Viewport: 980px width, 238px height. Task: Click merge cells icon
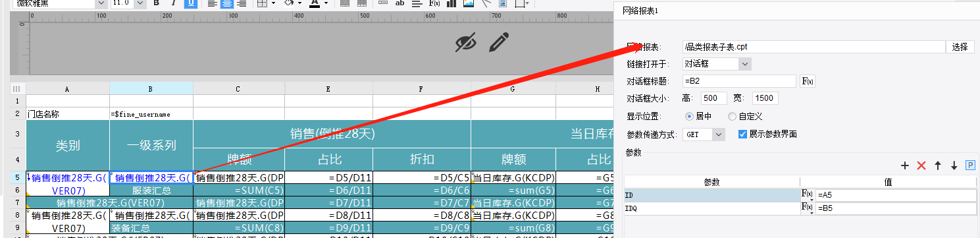[x=345, y=3]
